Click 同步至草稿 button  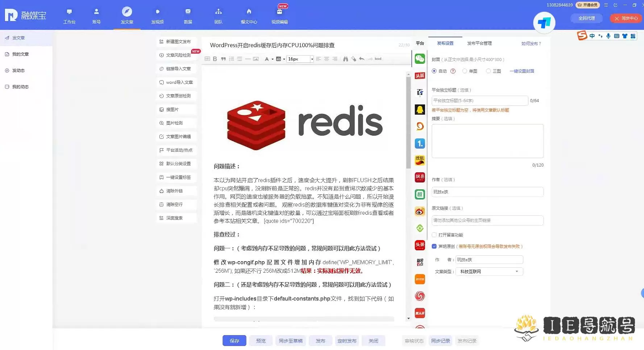point(291,341)
